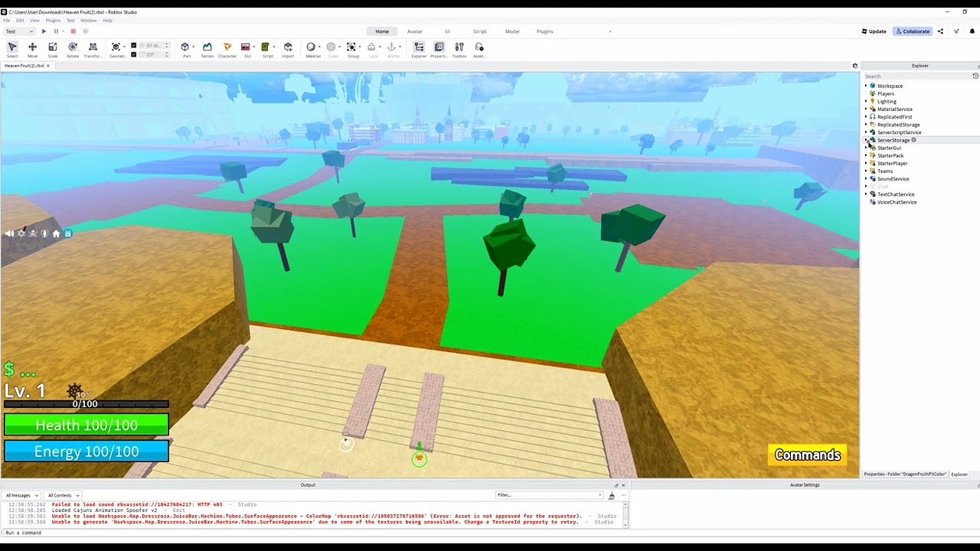Activate the Scale tool
This screenshot has height=551, width=980.
pyautogui.click(x=53, y=50)
